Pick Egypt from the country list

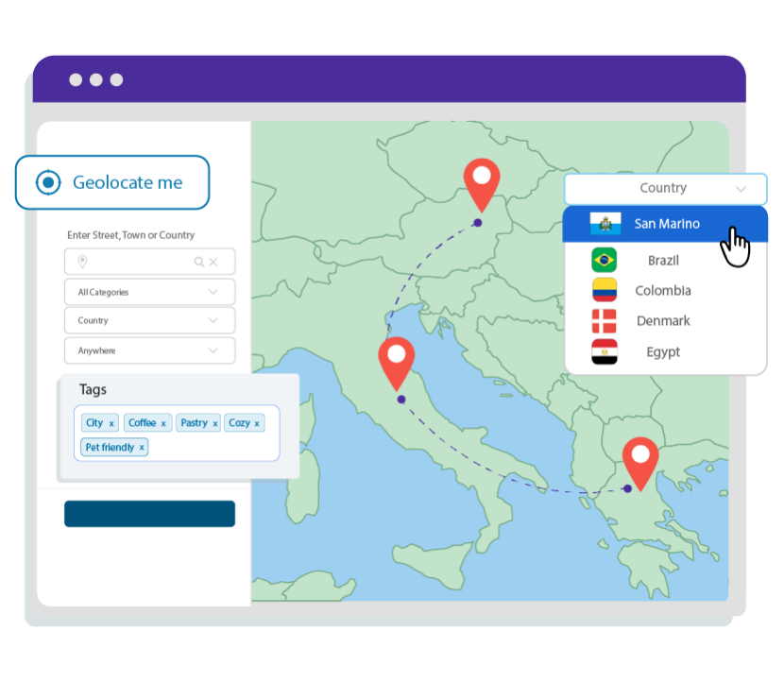[663, 352]
